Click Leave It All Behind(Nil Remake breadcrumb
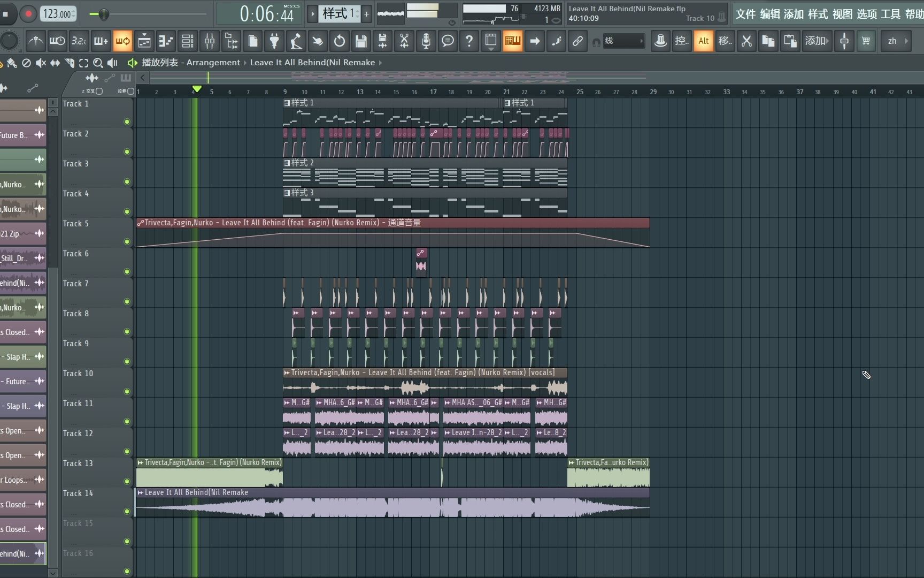Viewport: 924px width, 578px height. point(312,63)
